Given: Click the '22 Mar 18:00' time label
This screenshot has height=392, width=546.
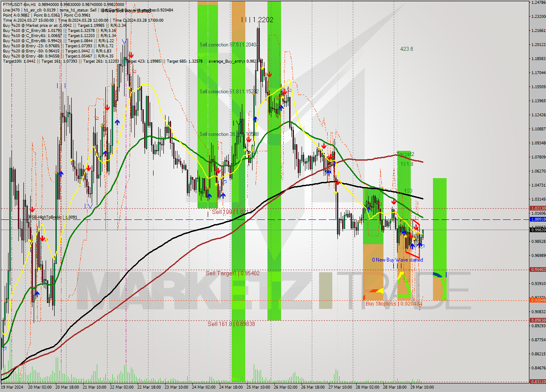Looking at the screenshot, I should (148, 387).
